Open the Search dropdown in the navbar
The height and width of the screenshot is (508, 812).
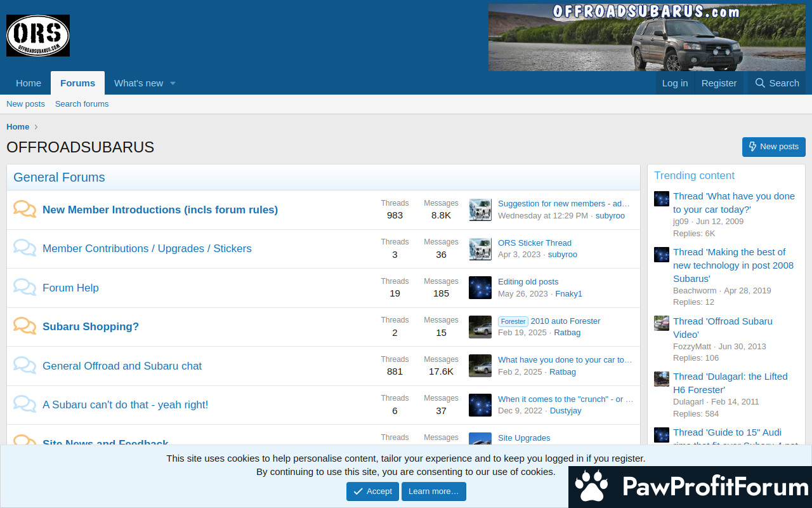click(776, 83)
